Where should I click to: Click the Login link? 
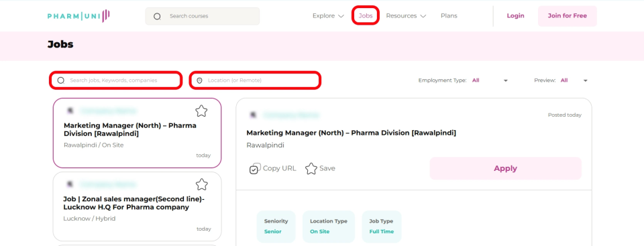pos(515,16)
